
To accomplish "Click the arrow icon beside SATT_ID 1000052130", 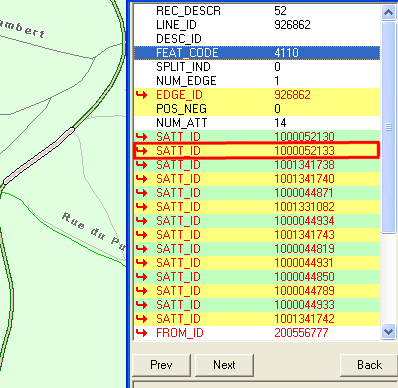I will click(142, 137).
